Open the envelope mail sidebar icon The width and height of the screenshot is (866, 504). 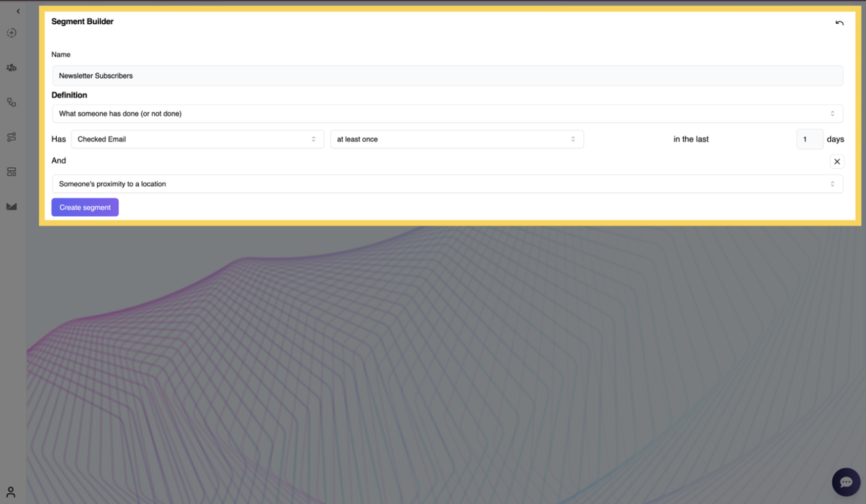pyautogui.click(x=12, y=206)
